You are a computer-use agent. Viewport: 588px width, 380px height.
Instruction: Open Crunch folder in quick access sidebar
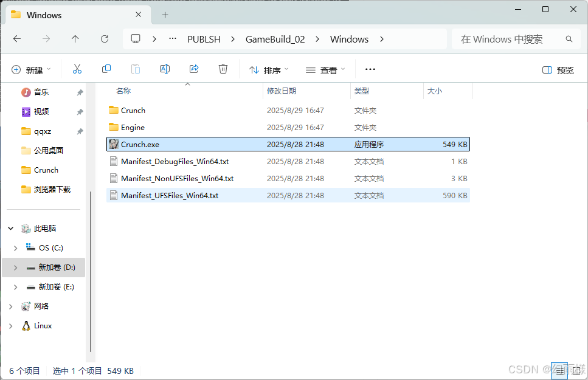pos(46,170)
